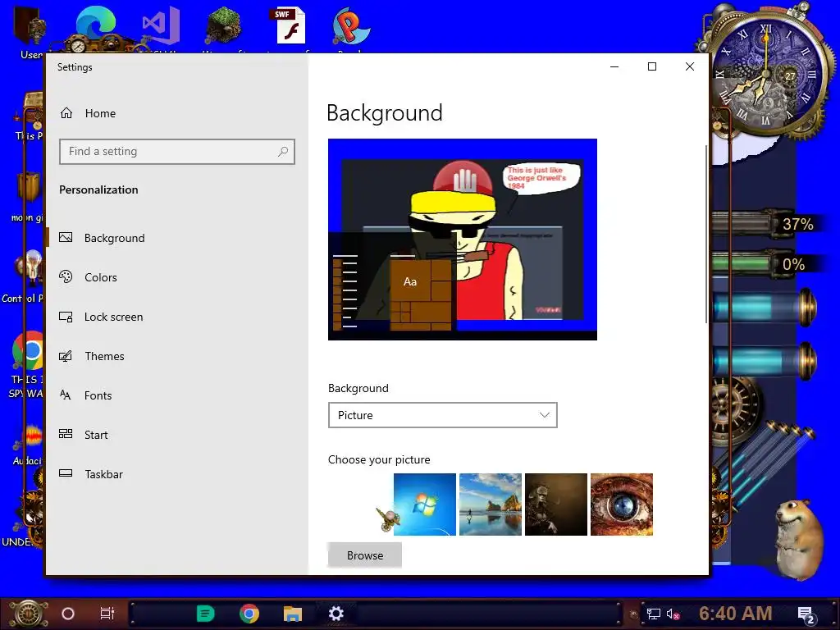Click the network tray icon

(x=654, y=614)
